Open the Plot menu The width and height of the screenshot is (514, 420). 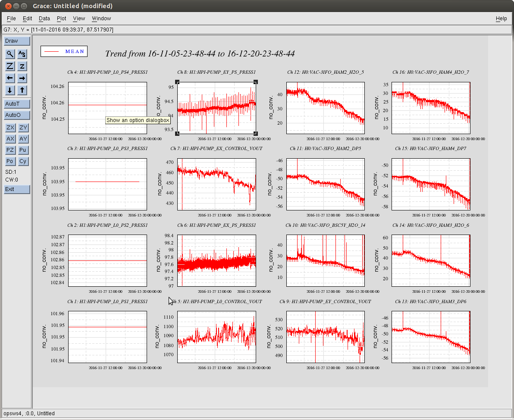click(x=61, y=19)
